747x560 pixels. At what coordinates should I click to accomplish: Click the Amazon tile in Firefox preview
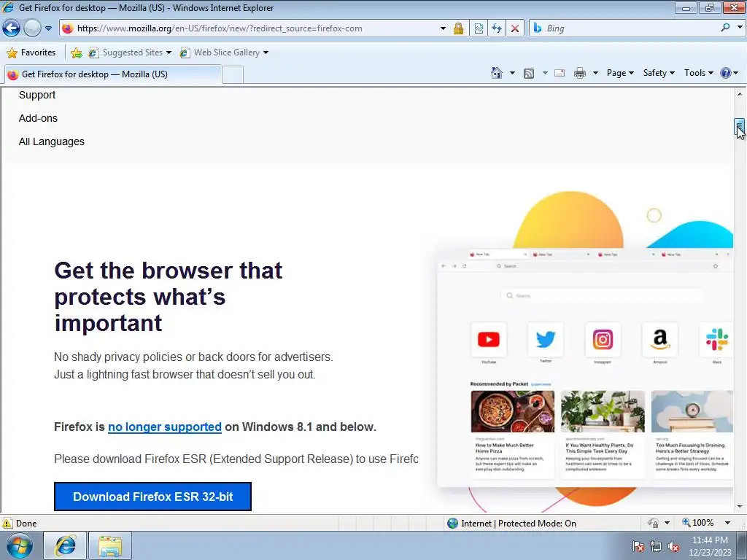coord(659,340)
